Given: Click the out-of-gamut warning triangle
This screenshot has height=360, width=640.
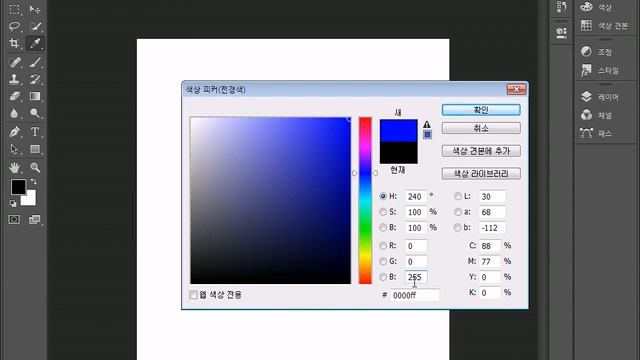Looking at the screenshot, I should click(x=427, y=124).
